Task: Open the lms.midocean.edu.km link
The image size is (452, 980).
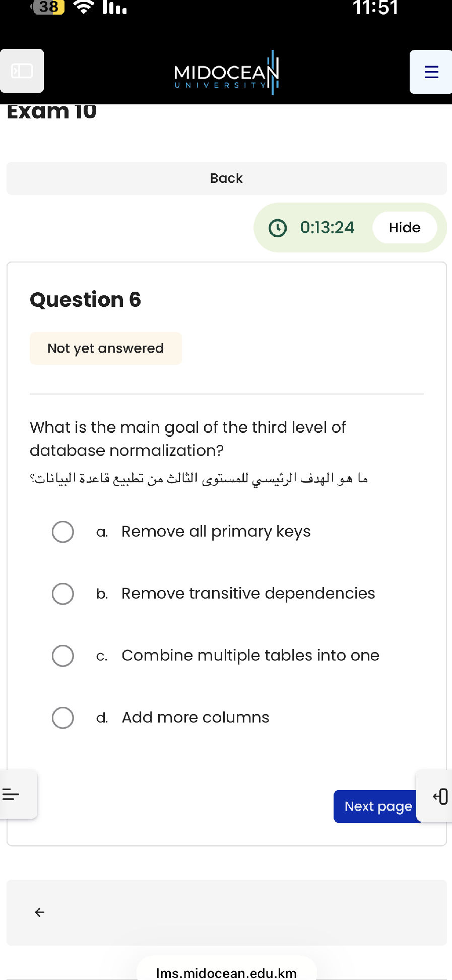Action: [226, 973]
